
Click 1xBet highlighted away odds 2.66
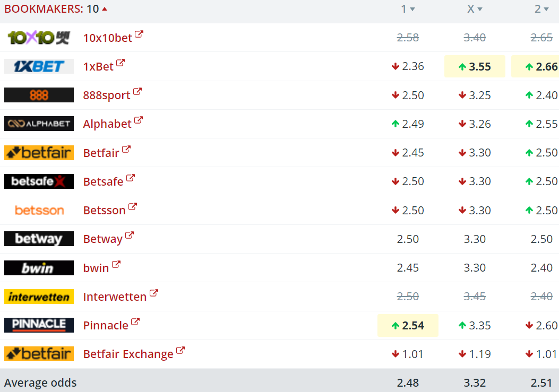coord(536,66)
